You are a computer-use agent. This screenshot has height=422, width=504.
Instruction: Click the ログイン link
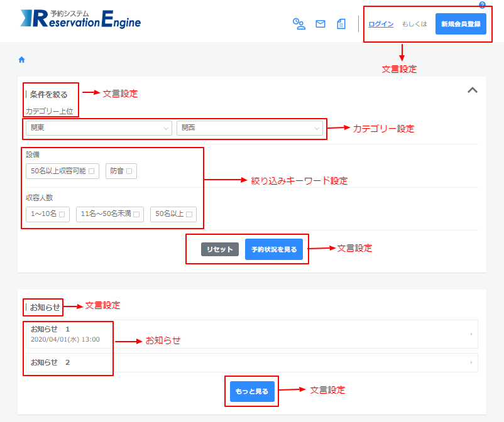(x=381, y=24)
